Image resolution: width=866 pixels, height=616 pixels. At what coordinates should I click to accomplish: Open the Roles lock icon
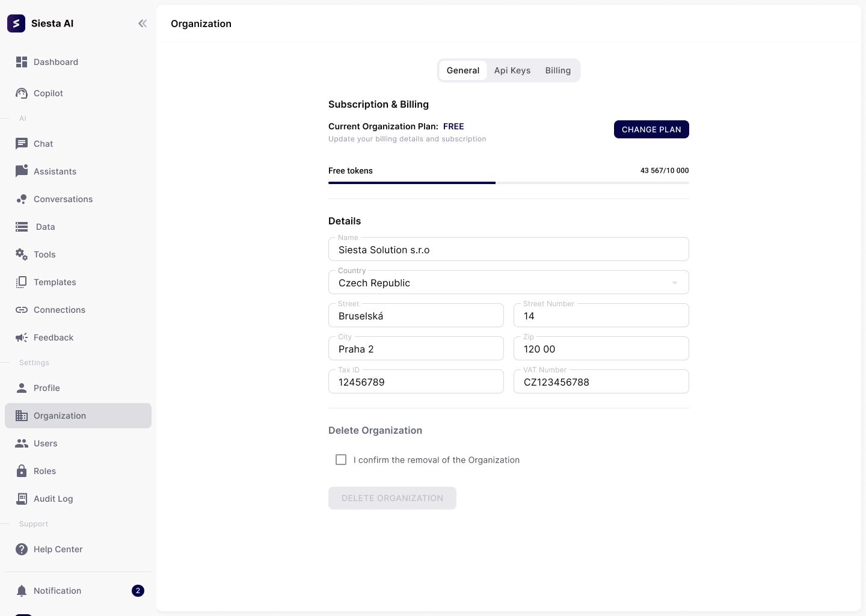pos(22,471)
